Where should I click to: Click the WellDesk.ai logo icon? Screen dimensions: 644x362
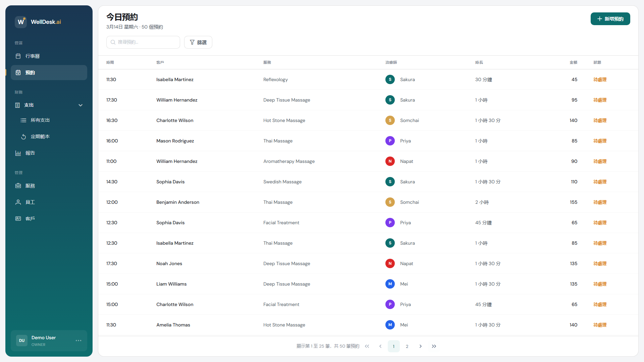[21, 22]
